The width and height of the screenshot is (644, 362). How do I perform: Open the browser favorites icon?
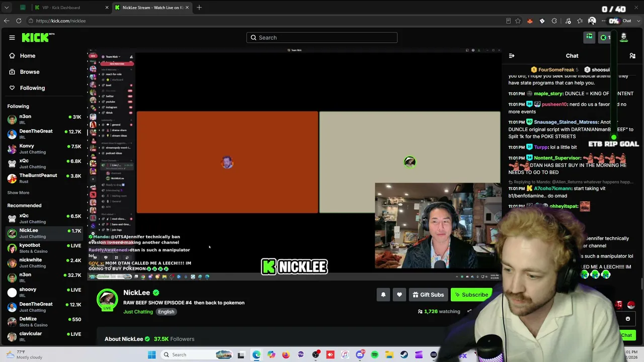tap(580, 21)
